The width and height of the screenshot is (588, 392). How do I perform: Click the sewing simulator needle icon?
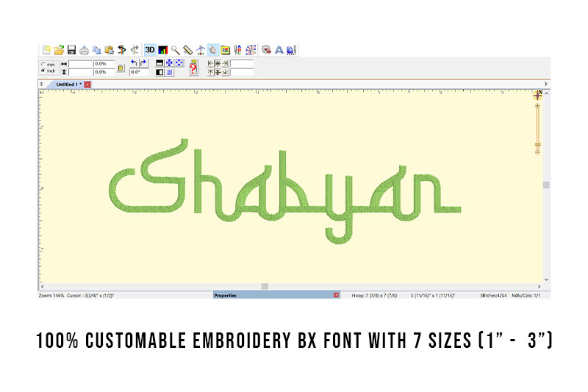click(x=201, y=50)
